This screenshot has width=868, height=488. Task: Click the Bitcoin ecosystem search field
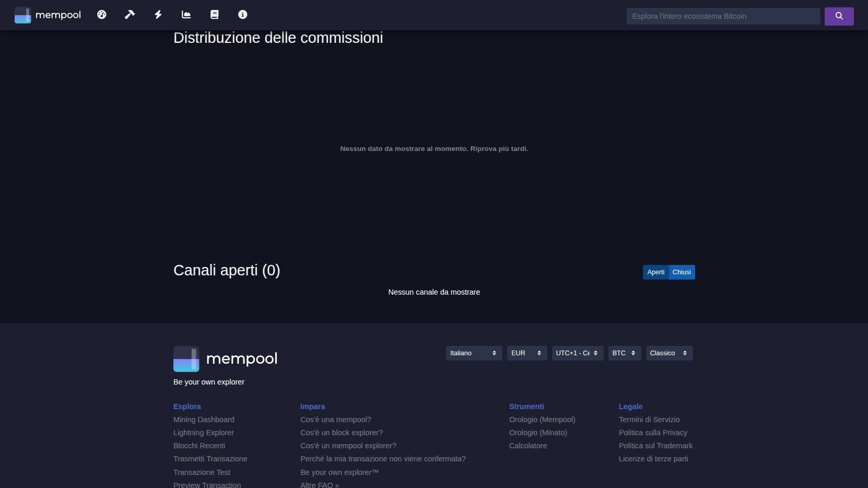point(723,16)
